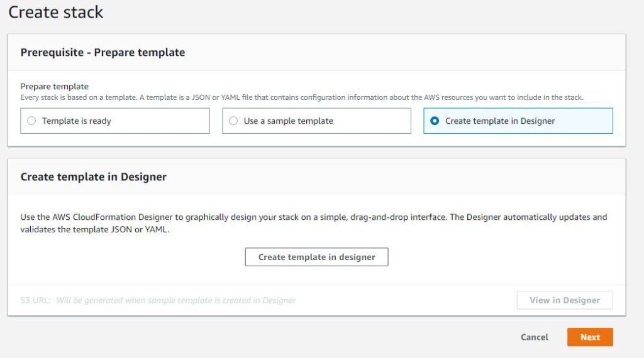Click the "Template is ready" label text
The height and width of the screenshot is (358, 644).
click(x=76, y=121)
